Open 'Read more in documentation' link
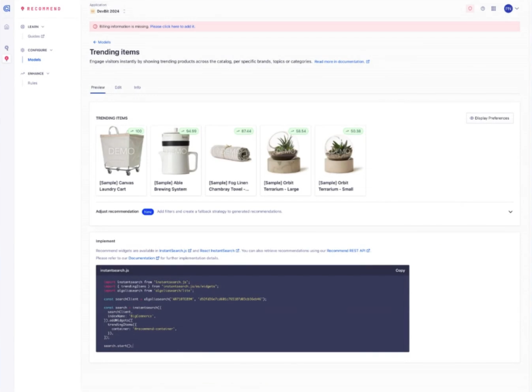The height and width of the screenshot is (392, 532). pyautogui.click(x=342, y=61)
